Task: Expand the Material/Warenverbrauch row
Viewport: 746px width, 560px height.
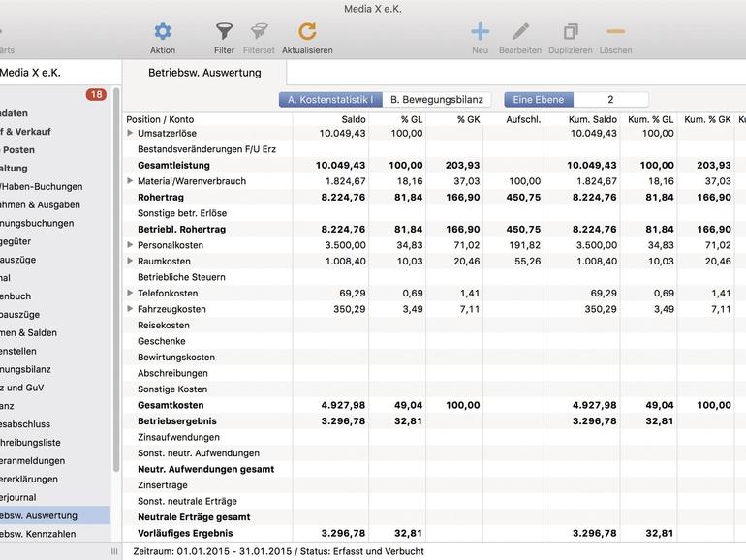Action: click(x=130, y=181)
